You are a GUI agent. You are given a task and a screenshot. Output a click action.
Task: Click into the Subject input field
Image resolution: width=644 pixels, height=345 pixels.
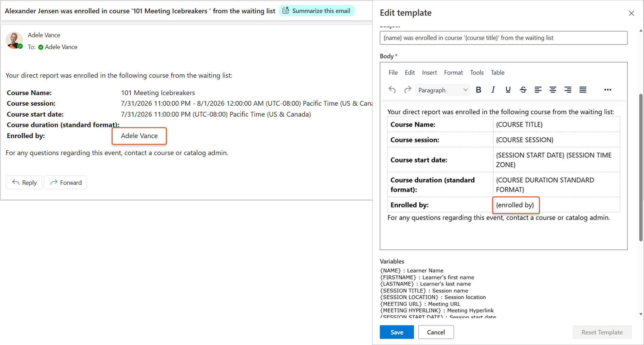pyautogui.click(x=504, y=38)
